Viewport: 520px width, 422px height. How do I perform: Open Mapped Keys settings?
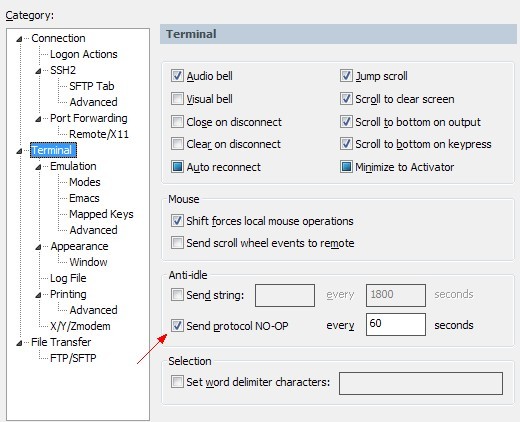tap(101, 214)
